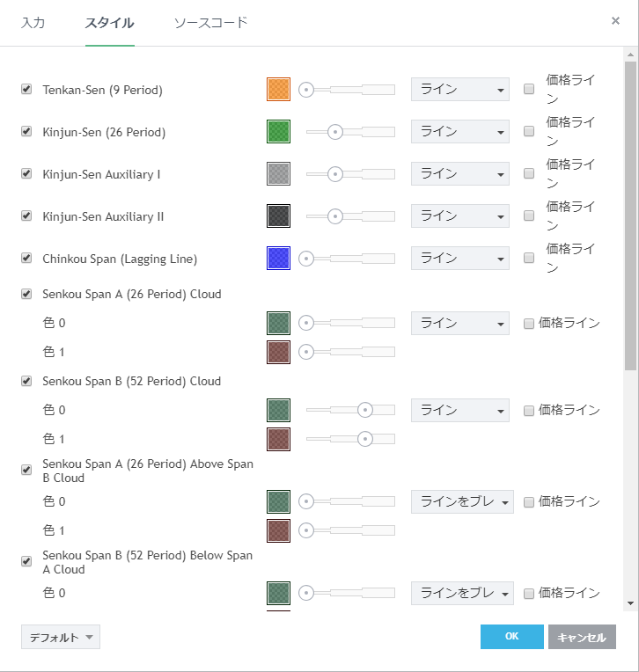Click the gray Kinjun-Sen Auxiliary I swatch
The image size is (639, 672).
click(x=278, y=174)
